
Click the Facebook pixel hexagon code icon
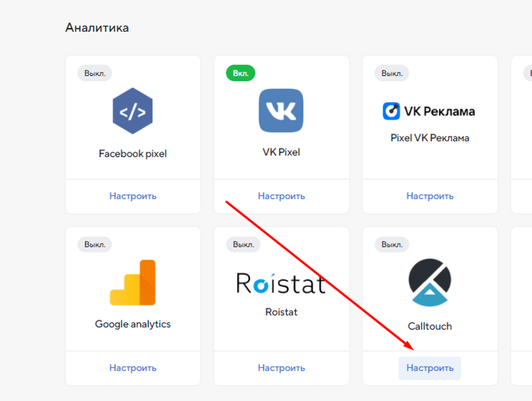[x=133, y=111]
